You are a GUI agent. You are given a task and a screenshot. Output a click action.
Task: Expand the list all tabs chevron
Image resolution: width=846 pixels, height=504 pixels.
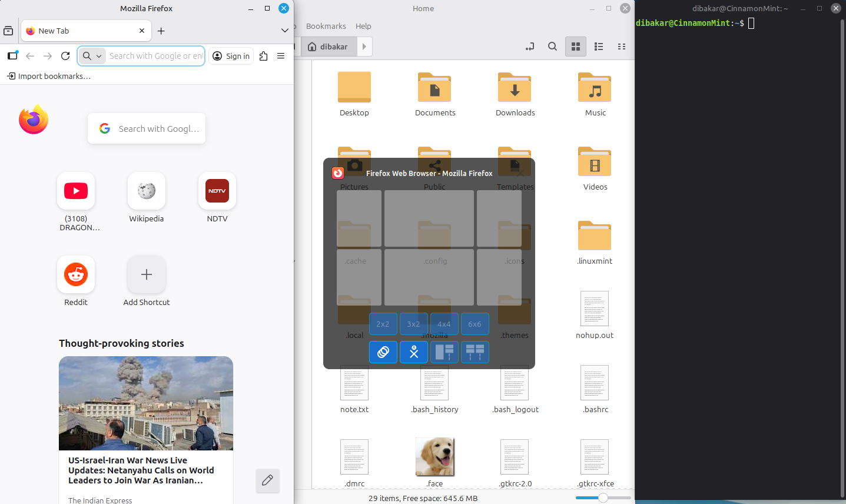pyautogui.click(x=285, y=31)
